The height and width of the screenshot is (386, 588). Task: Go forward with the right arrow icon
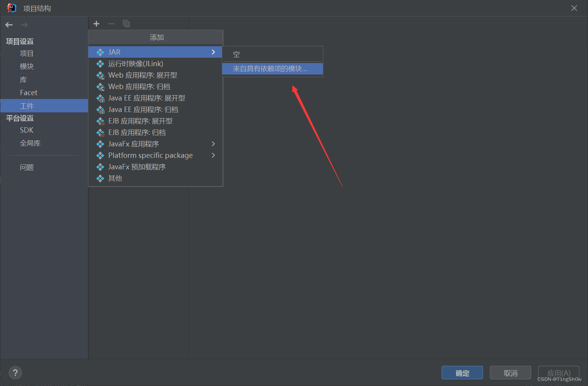pyautogui.click(x=24, y=25)
